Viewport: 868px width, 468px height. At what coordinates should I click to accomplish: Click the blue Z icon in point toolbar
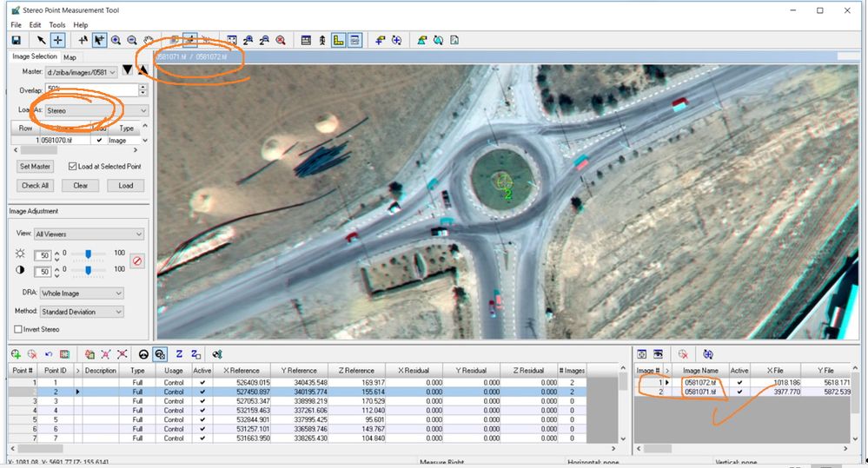coord(179,354)
